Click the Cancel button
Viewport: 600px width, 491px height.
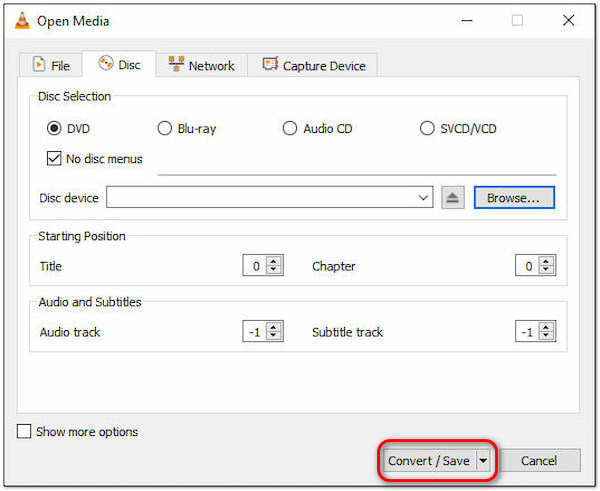pyautogui.click(x=539, y=460)
